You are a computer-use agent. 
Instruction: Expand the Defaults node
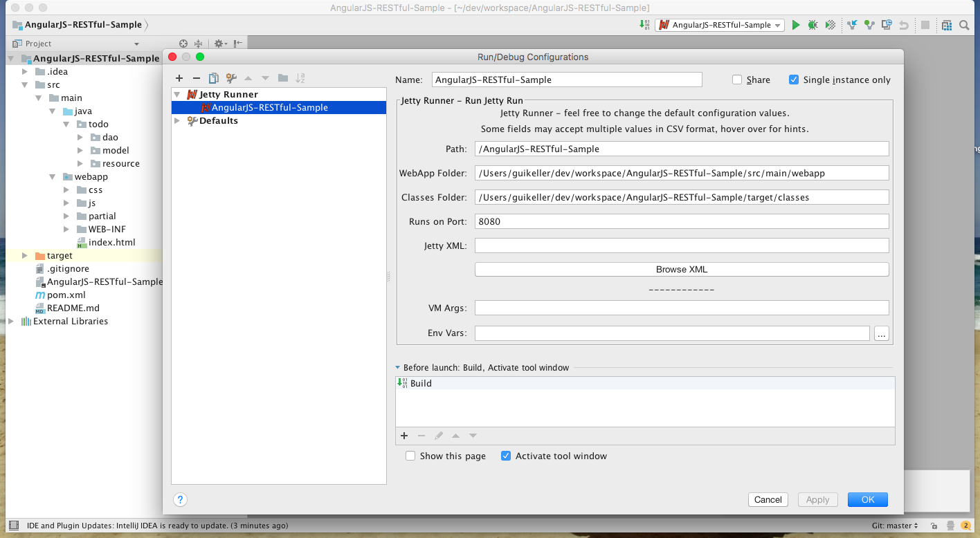[x=177, y=120]
